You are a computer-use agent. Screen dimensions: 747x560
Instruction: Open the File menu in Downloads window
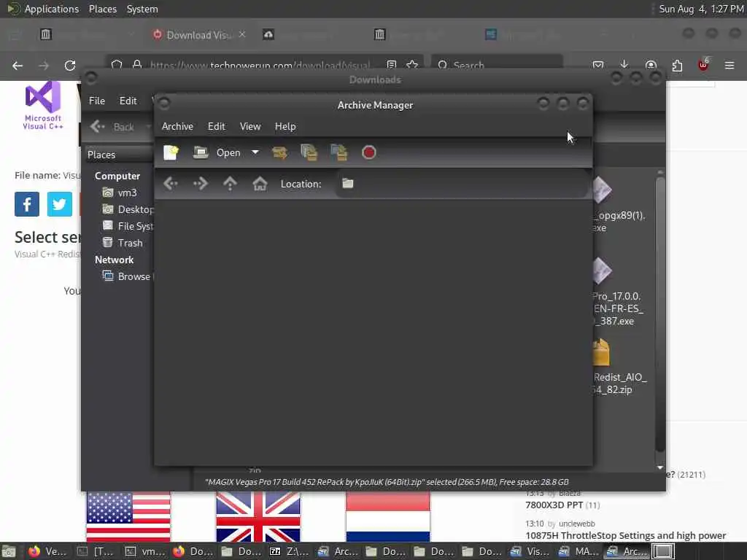point(97,101)
